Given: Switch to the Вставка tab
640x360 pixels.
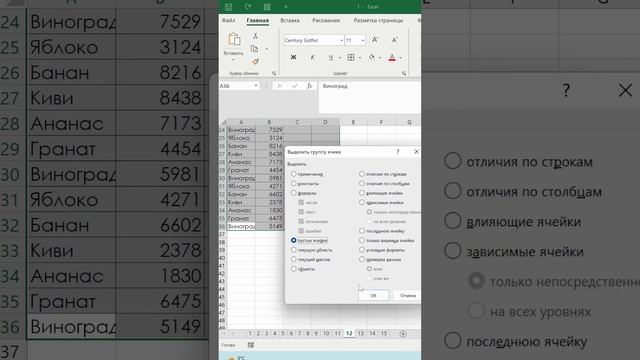Looking at the screenshot, I should [290, 20].
